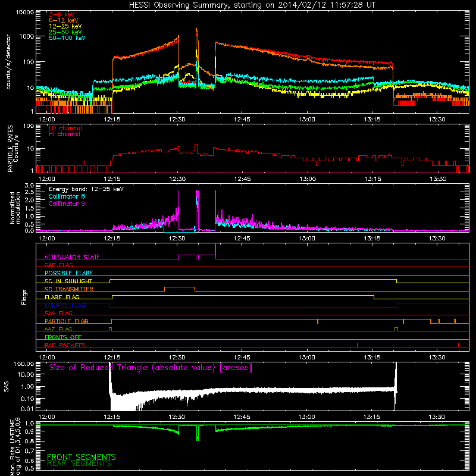Image resolution: width=476 pixels, height=476 pixels.
Task: Click the POSSIBLE FLARE label
Action: tap(68, 273)
